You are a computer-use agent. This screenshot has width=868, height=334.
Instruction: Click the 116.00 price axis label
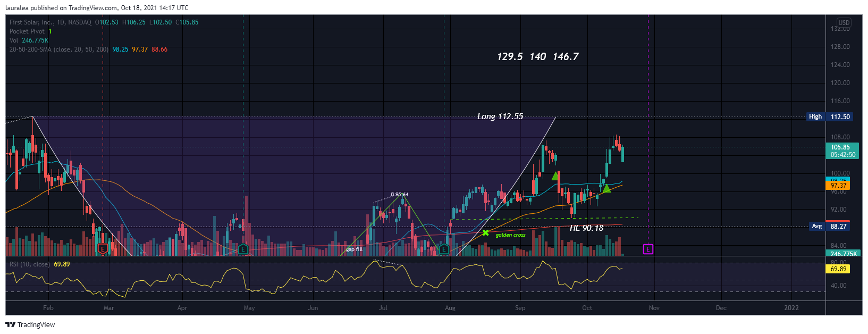[840, 101]
